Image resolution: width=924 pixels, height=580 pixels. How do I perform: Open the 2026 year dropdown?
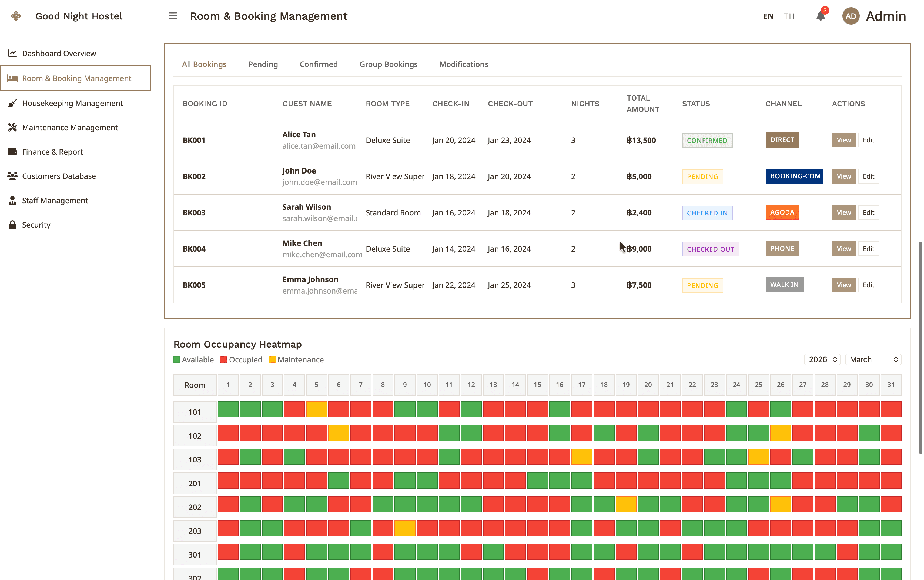pyautogui.click(x=822, y=359)
